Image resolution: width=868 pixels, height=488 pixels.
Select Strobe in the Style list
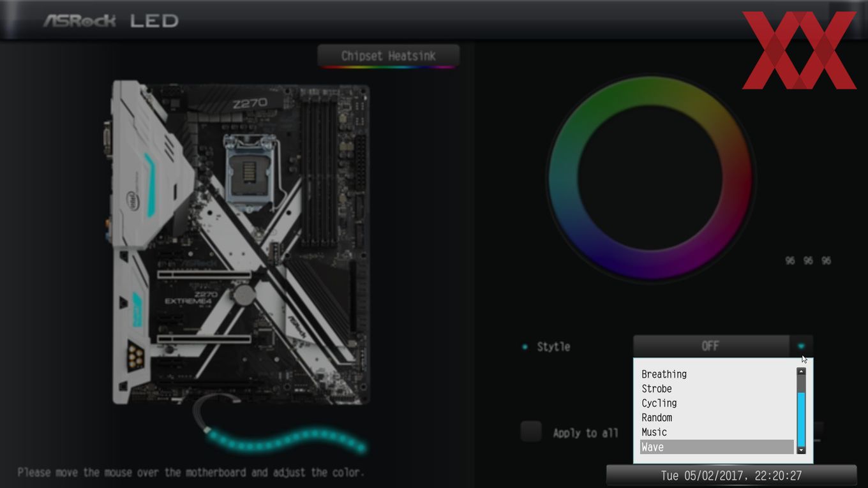click(x=717, y=388)
